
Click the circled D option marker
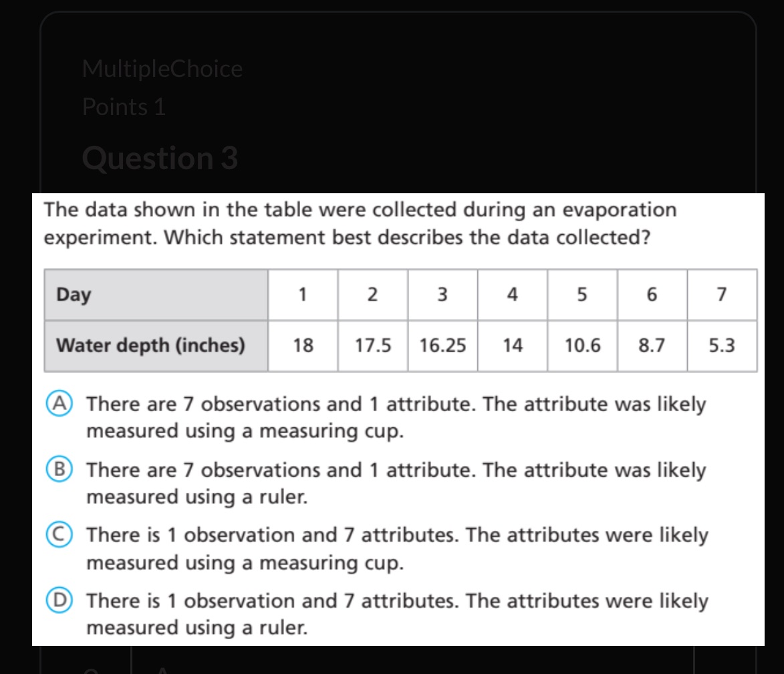click(x=60, y=600)
